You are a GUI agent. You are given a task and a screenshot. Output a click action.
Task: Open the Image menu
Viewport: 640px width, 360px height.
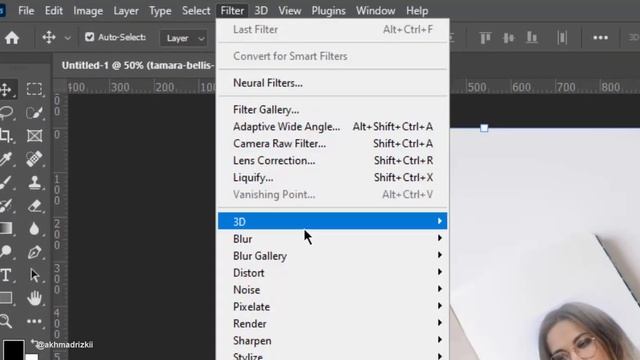pos(88,11)
